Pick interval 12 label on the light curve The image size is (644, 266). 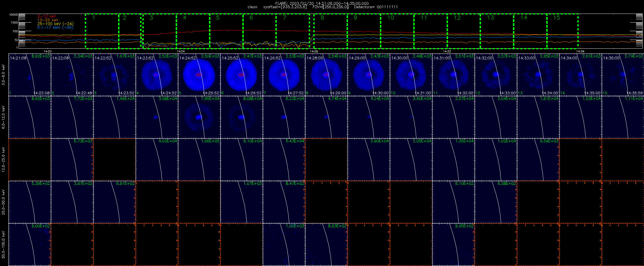[457, 18]
